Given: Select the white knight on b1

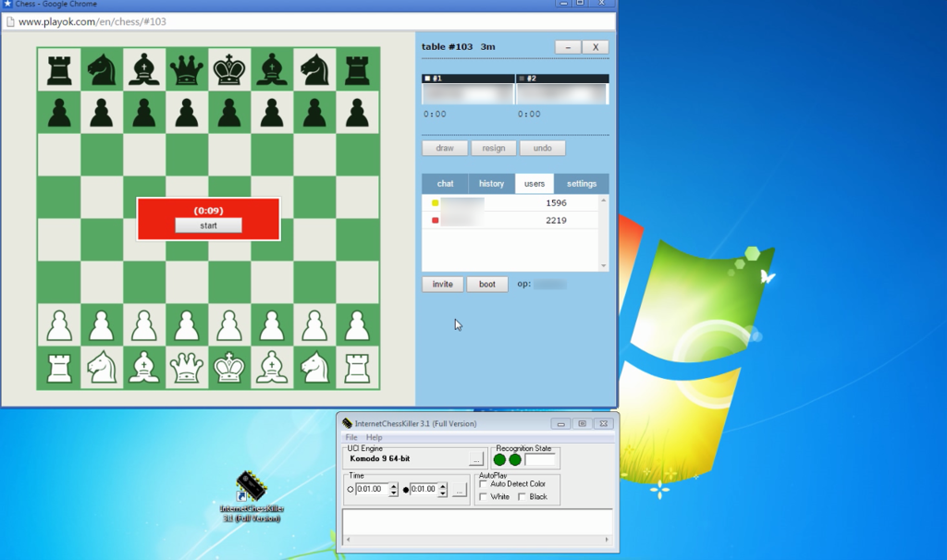Looking at the screenshot, I should (x=102, y=368).
